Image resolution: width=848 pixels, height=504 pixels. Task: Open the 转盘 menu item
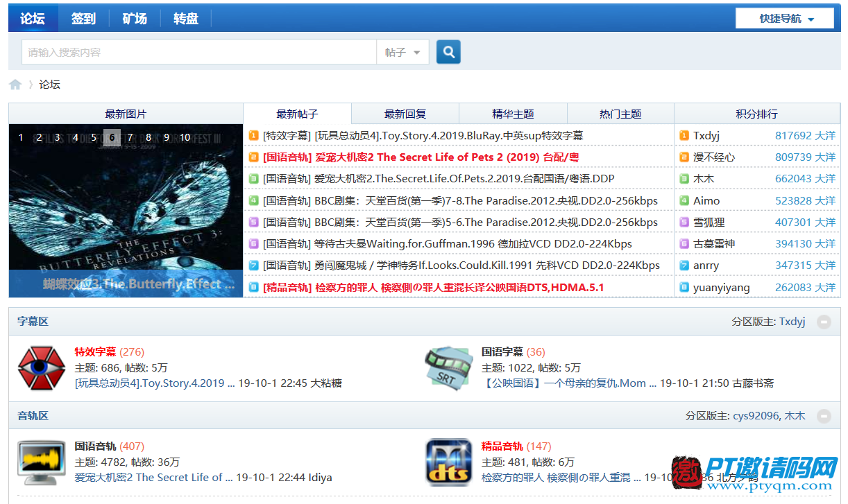(186, 19)
